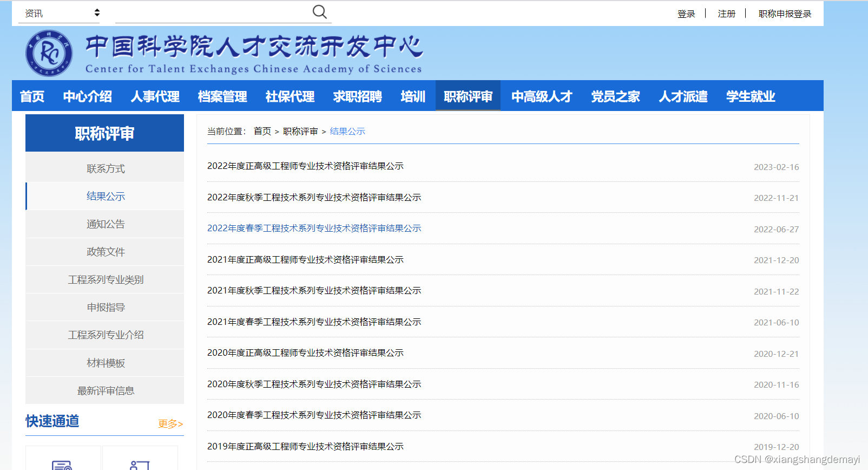
Task: Click 职称评审 in breadcrumb
Action: [300, 131]
